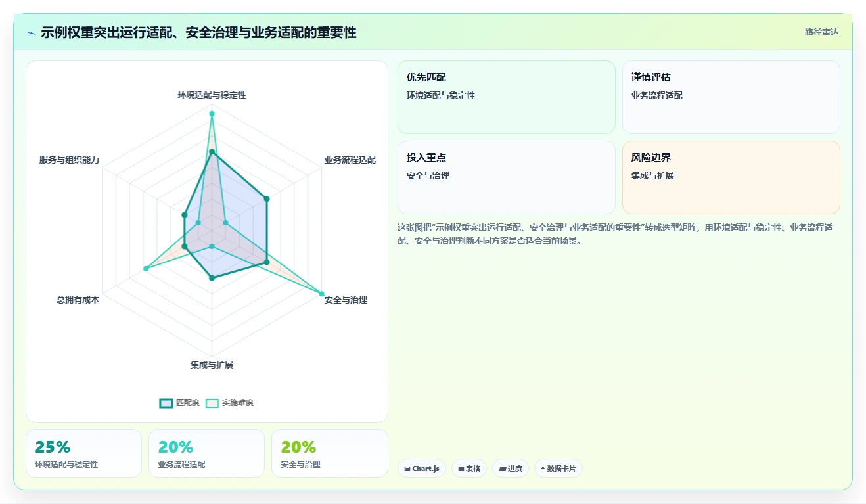Viewport: 866px width, 504px height.
Task: Click the description paragraph starting 这张图把
Action: (x=616, y=234)
